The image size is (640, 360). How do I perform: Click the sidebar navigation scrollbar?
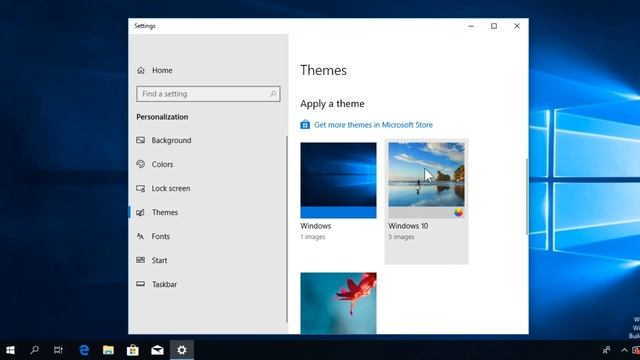click(x=287, y=229)
